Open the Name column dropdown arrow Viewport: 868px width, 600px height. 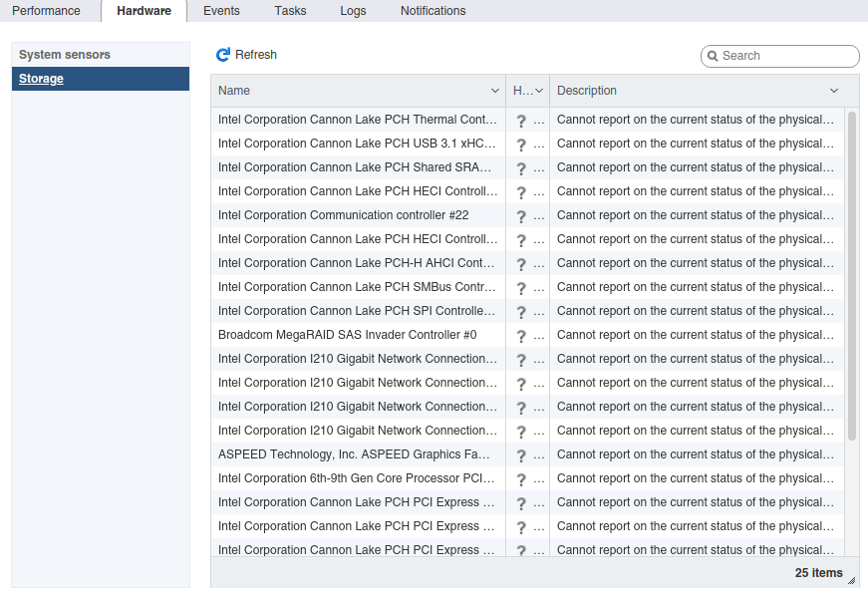[495, 91]
